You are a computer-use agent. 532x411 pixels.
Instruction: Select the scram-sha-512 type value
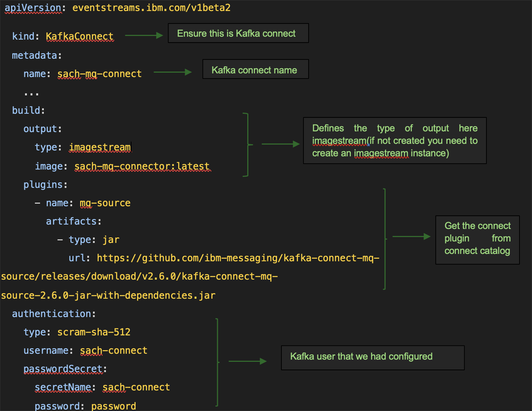click(94, 332)
